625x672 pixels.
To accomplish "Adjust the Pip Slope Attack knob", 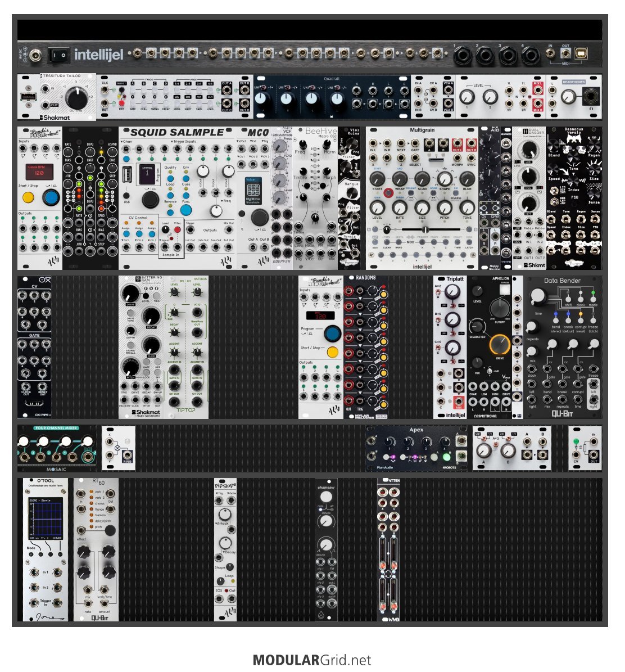I will (224, 514).
